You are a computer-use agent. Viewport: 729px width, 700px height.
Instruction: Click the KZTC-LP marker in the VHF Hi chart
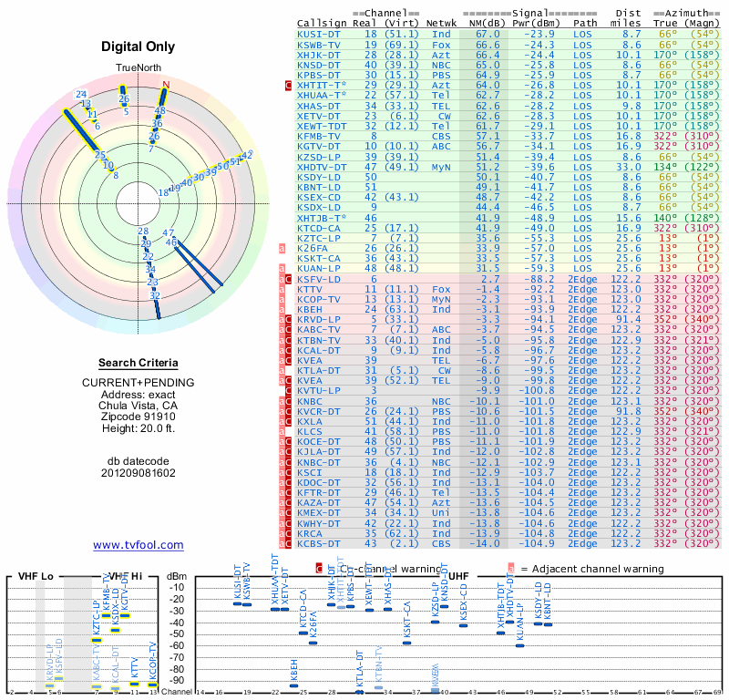pyautogui.click(x=97, y=641)
